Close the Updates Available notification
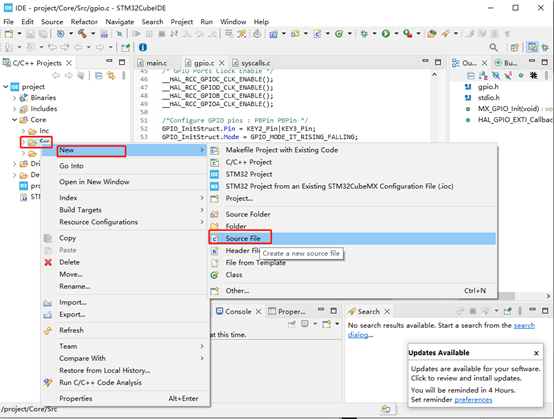 536,353
